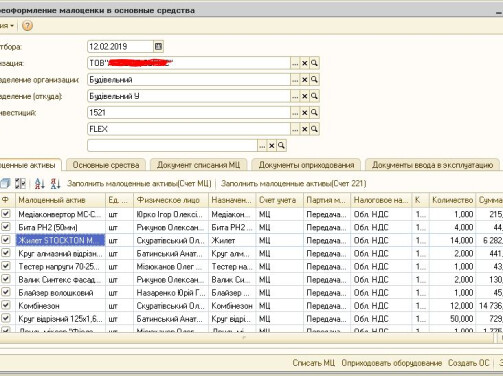The width and height of the screenshot is (503, 376).
Task: Sort descending using the Z-A toolbar icon
Action: (55, 183)
